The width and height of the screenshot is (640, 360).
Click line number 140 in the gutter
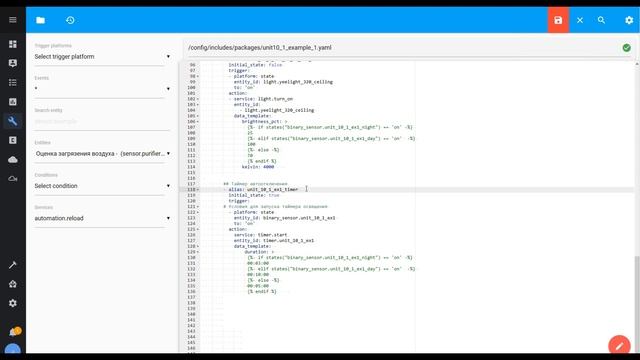[x=191, y=314]
